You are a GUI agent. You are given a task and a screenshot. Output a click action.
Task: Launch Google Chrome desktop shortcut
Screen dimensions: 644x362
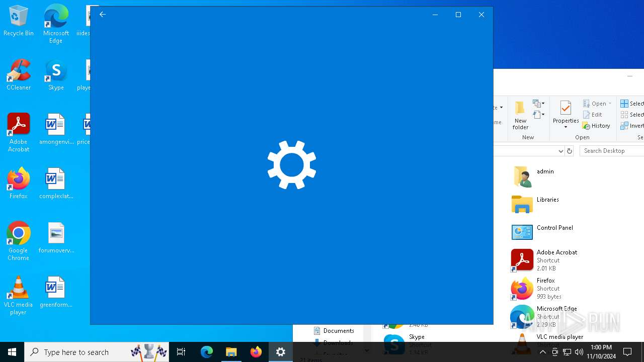click(x=19, y=241)
